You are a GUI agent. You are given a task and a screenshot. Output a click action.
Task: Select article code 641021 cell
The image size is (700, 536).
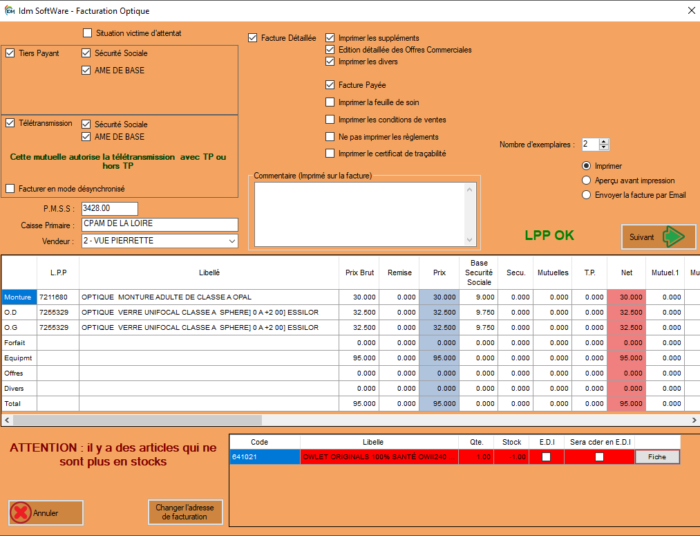265,457
